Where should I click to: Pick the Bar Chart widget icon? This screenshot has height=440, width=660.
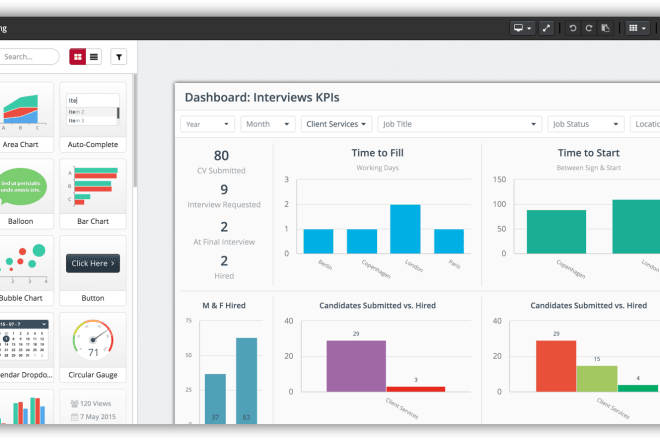pos(93,194)
